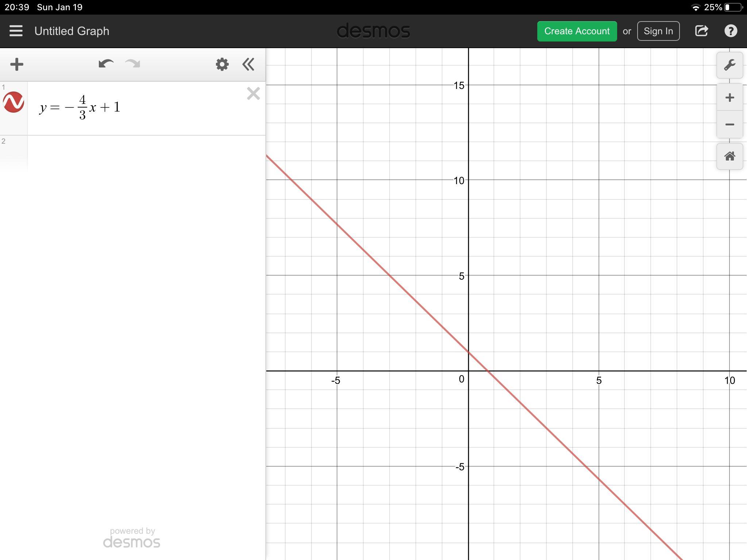Share the graph
This screenshot has height=560, width=747.
[701, 31]
